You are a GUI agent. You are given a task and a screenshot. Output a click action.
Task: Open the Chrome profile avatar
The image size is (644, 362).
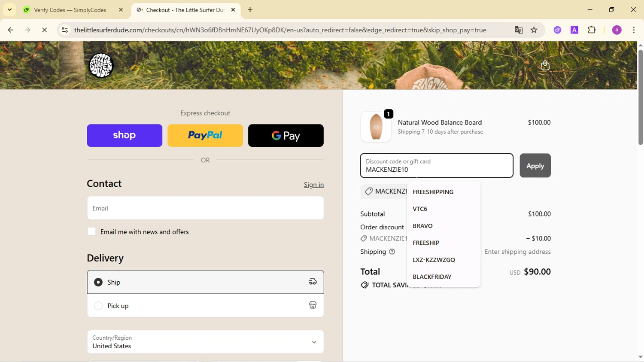click(617, 30)
